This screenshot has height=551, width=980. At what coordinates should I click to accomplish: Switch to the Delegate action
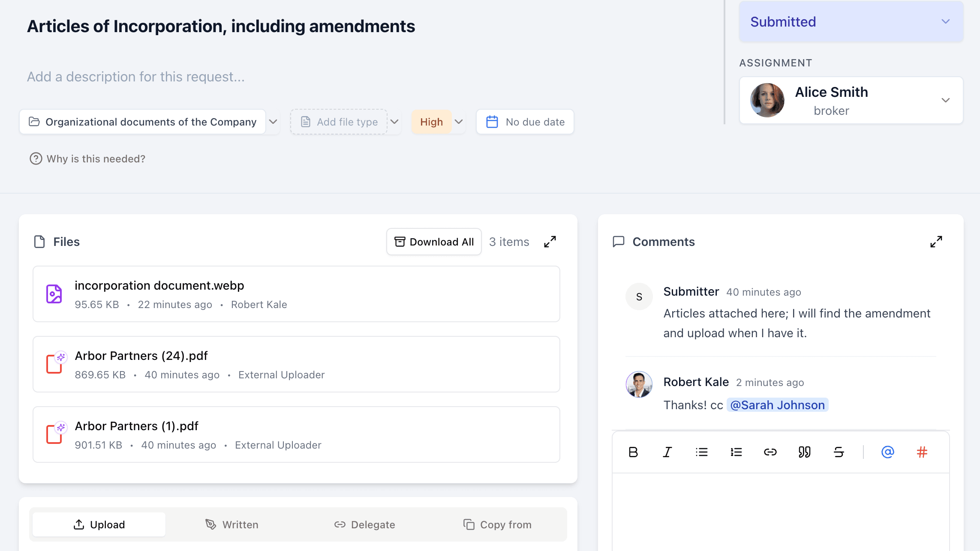click(x=364, y=524)
